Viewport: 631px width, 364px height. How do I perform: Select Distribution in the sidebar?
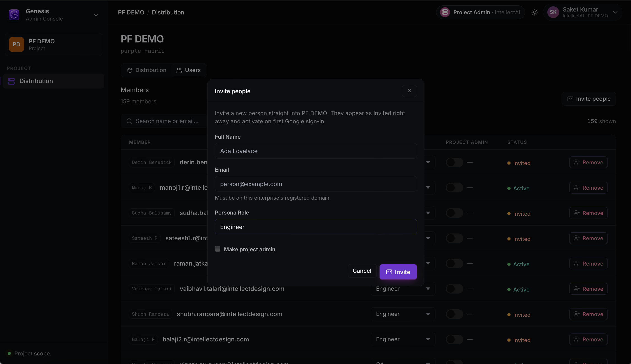(54, 81)
